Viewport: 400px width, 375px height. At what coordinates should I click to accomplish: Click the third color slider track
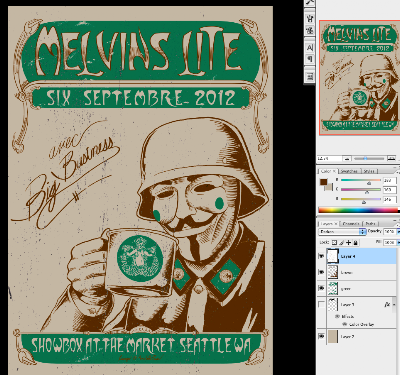361,199
